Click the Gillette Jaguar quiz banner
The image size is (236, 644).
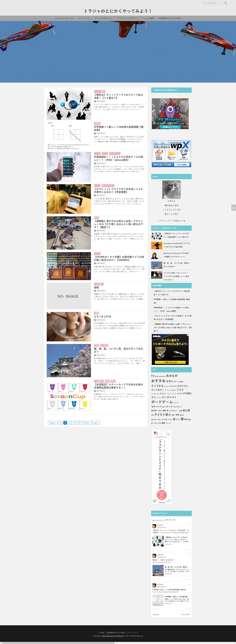[170, 349]
